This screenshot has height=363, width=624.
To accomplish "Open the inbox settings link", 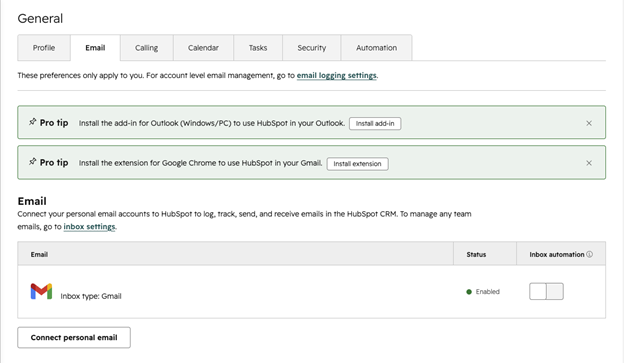I will (90, 226).
